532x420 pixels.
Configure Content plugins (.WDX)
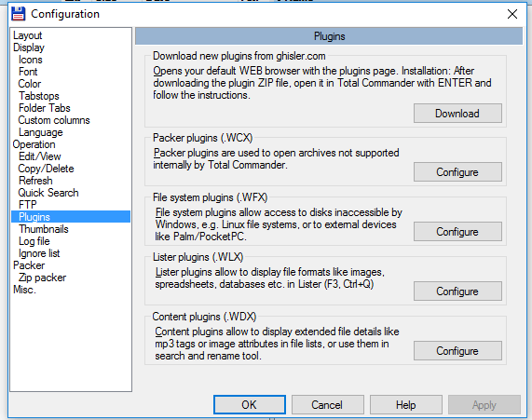(x=457, y=351)
